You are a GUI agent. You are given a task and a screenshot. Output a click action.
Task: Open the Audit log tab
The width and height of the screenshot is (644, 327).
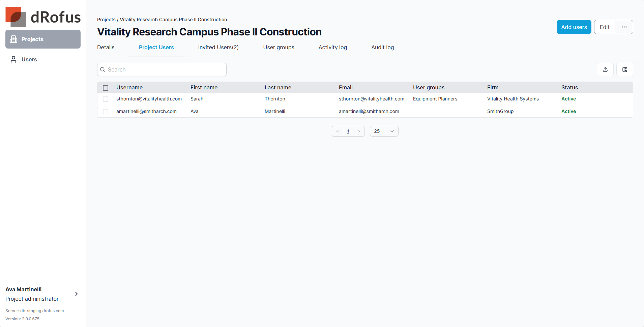click(382, 47)
